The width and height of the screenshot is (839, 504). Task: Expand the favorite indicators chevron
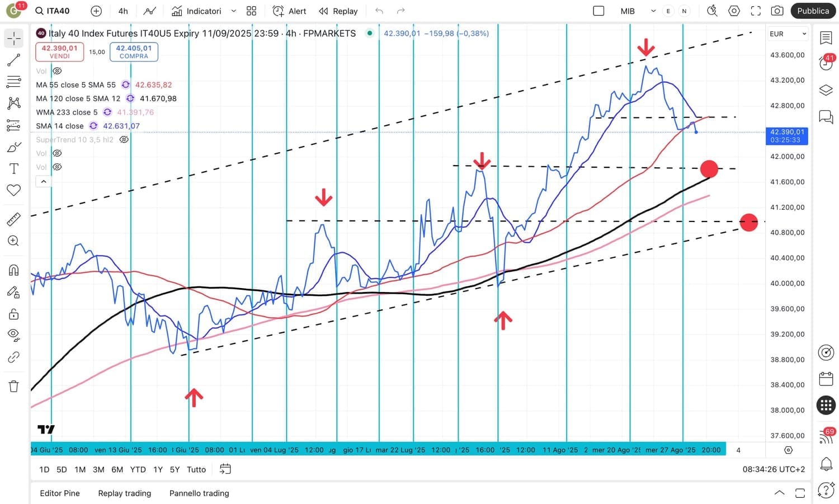(234, 11)
